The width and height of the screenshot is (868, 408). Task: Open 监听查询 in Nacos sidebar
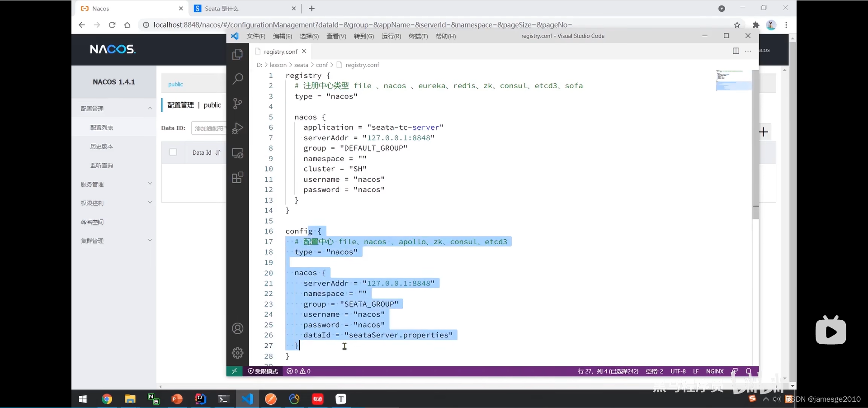point(102,166)
